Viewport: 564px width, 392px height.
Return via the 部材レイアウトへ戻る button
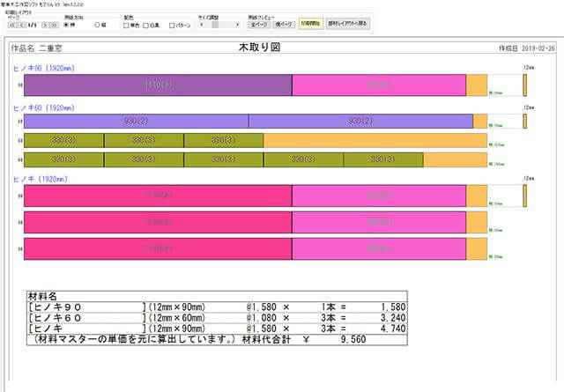(348, 25)
